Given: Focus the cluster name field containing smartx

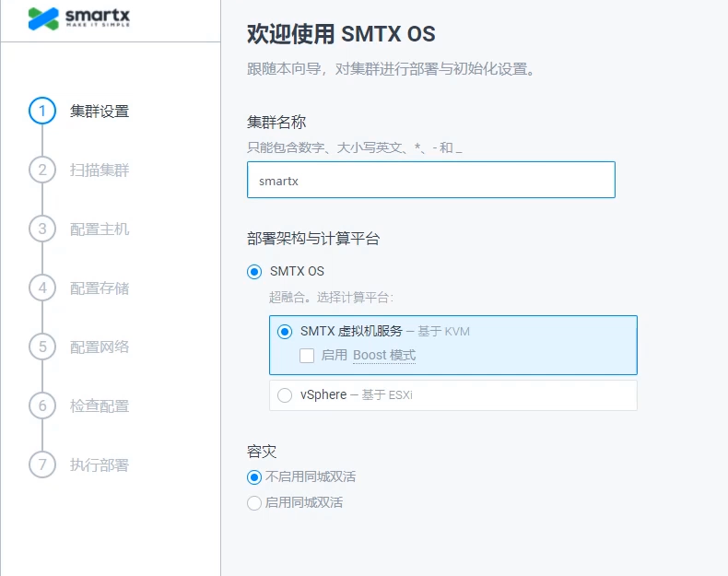Looking at the screenshot, I should tap(431, 180).
